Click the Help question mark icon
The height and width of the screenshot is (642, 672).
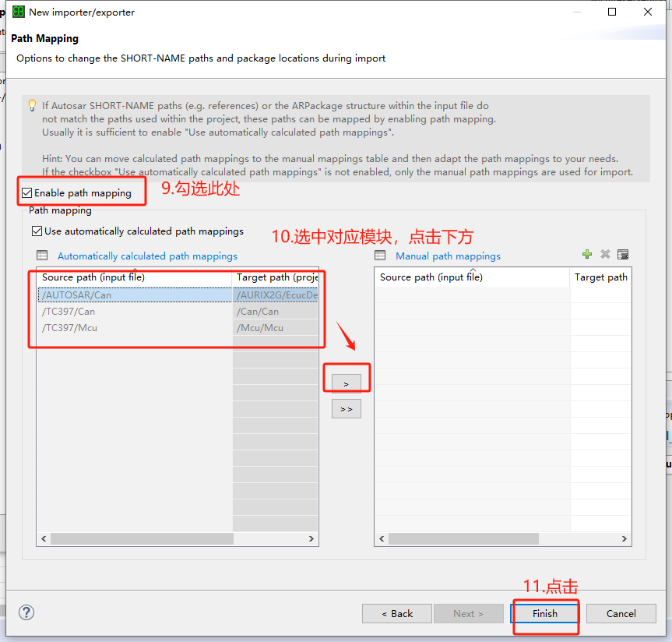26,612
